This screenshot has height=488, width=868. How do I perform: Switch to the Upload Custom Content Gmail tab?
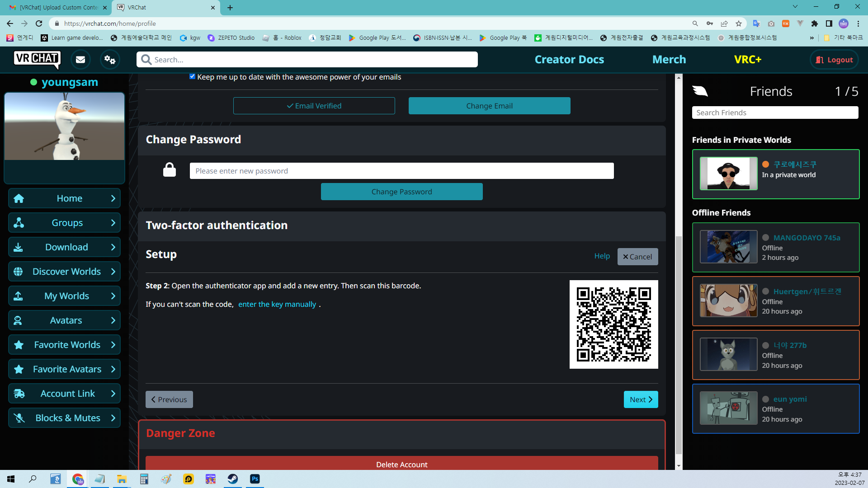58,7
